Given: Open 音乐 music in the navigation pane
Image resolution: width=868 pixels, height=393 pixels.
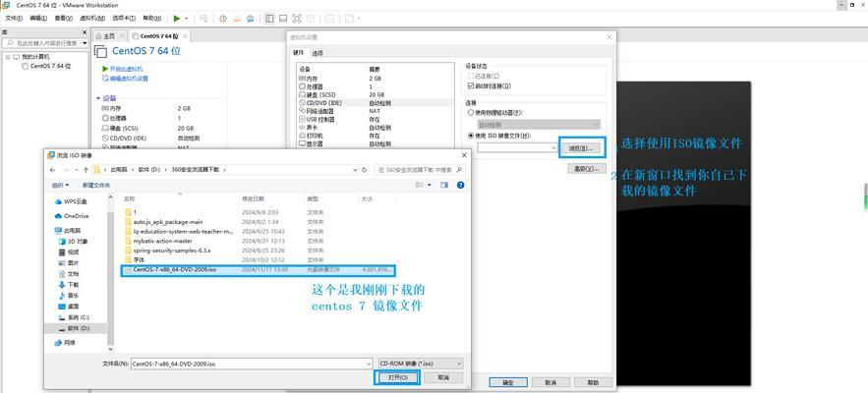Looking at the screenshot, I should [x=69, y=296].
